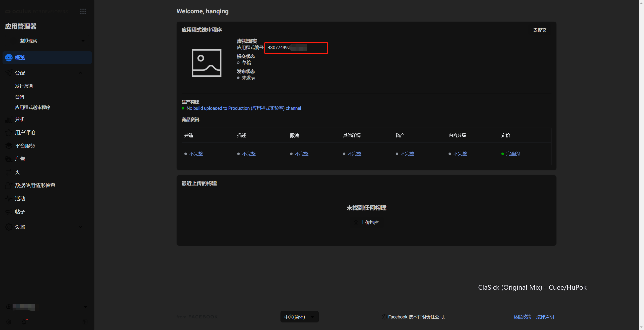
Task: Open 完全的 status under 定价
Action: [513, 154]
